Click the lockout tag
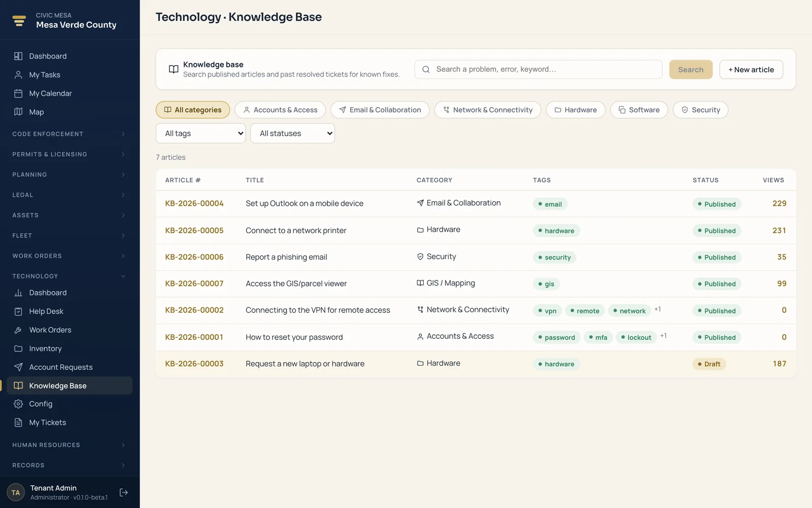Viewport: 812px width, 508px height. (x=636, y=337)
